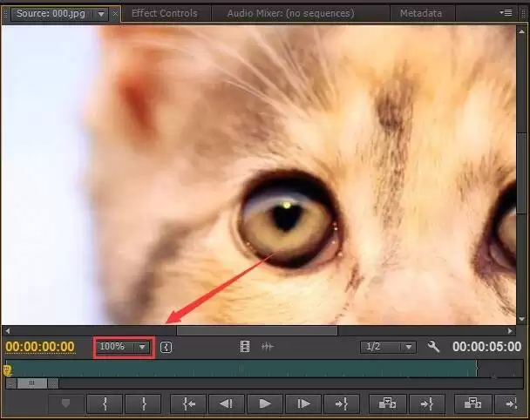Click the horizontal scrollbar under the preview
The image size is (530, 420).
256,331
